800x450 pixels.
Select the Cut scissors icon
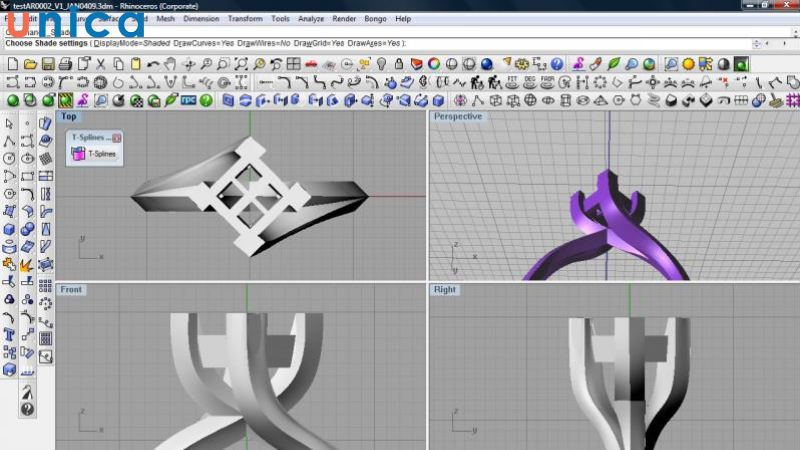coord(101,64)
